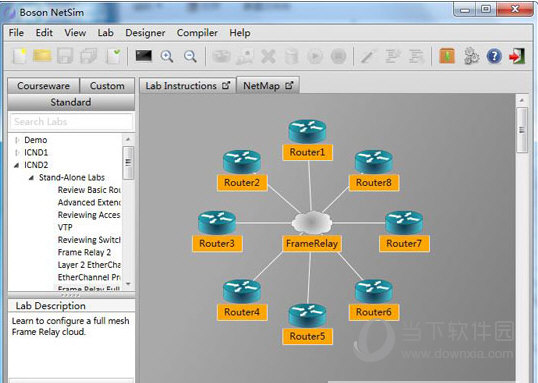538x383 pixels.
Task: Select the Custom button
Action: click(107, 85)
